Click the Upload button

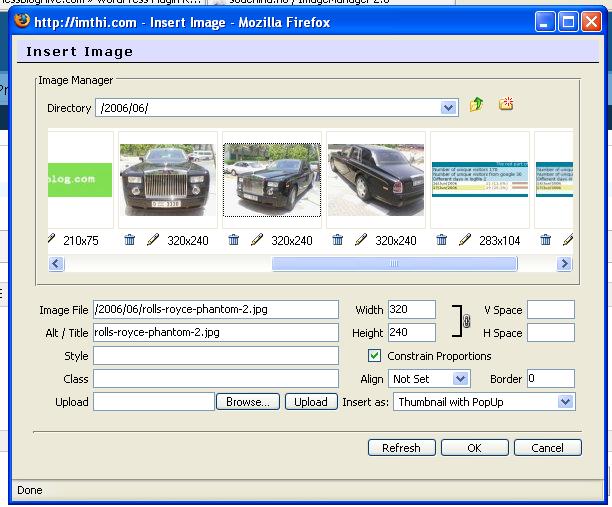[311, 402]
